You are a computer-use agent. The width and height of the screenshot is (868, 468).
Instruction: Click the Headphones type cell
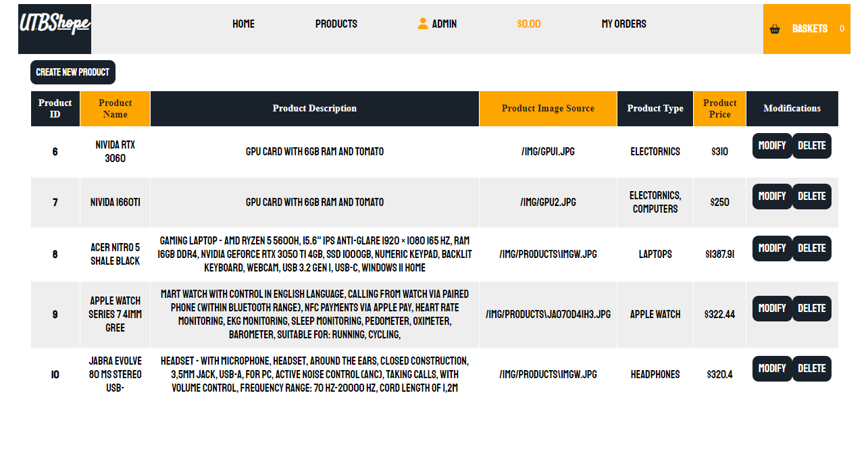coord(655,375)
